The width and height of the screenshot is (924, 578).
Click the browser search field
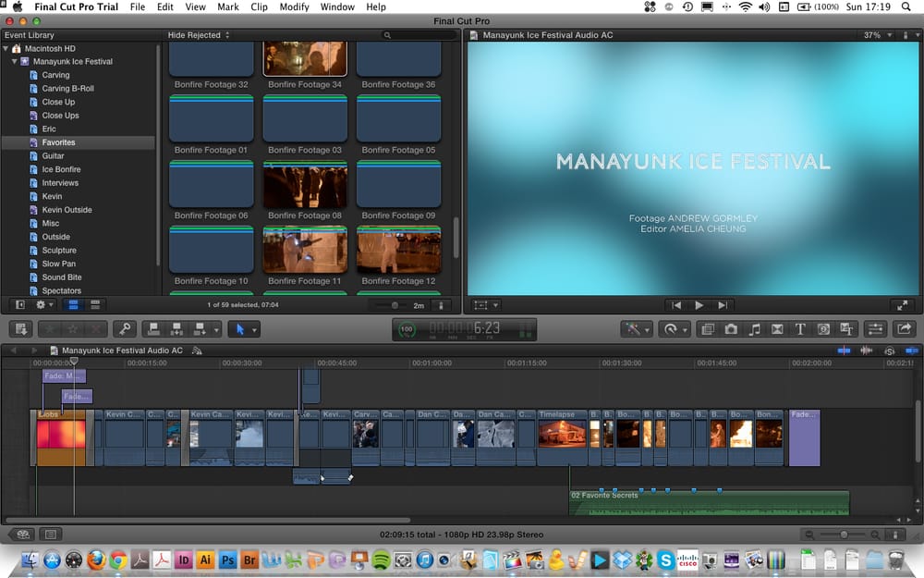419,35
